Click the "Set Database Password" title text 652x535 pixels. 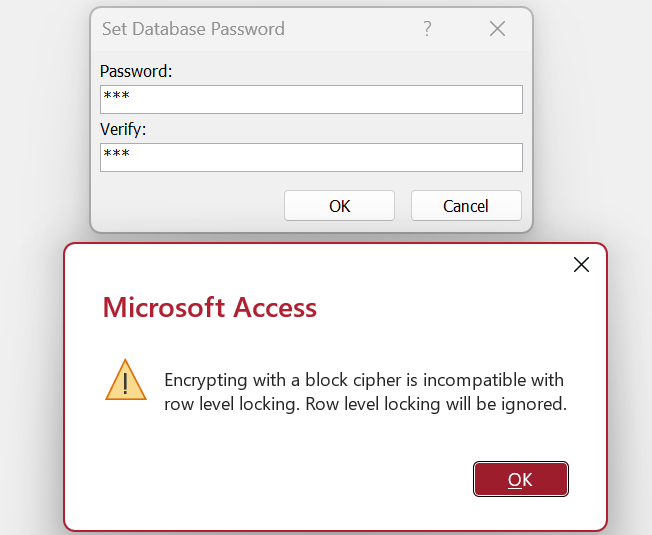193,29
